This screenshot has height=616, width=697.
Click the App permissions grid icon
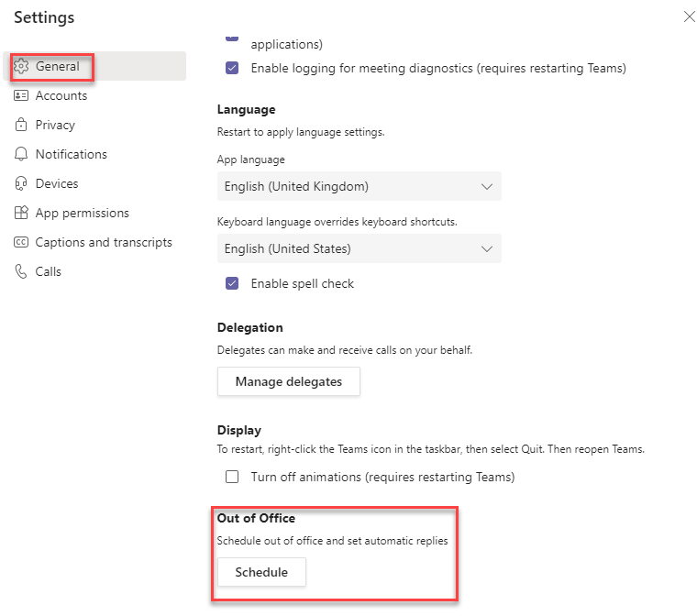tap(21, 213)
